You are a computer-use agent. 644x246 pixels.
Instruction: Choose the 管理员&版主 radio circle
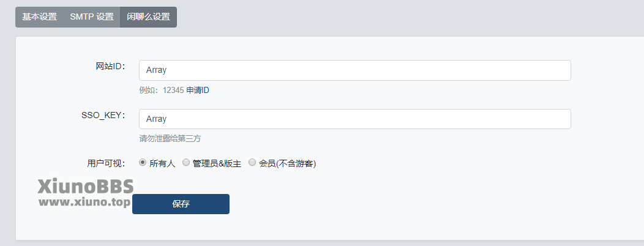[x=186, y=162]
